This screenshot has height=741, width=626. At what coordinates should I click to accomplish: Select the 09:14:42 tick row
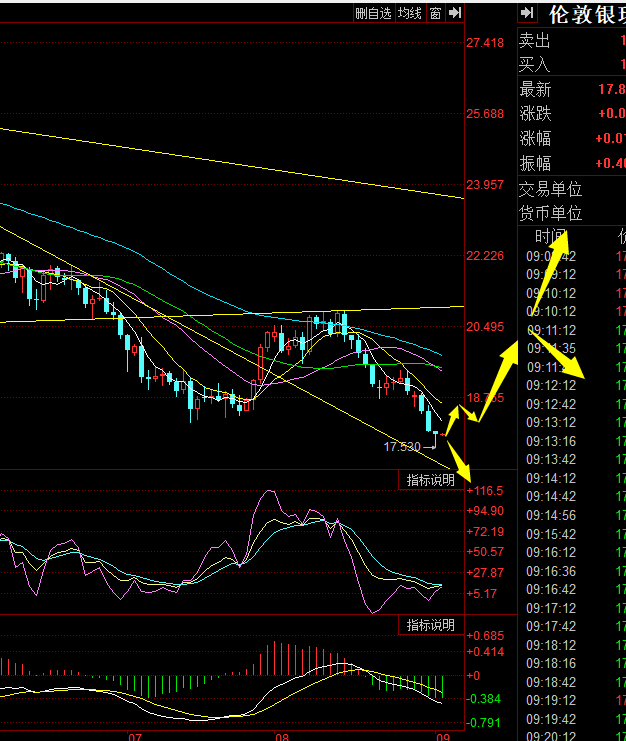(572, 497)
